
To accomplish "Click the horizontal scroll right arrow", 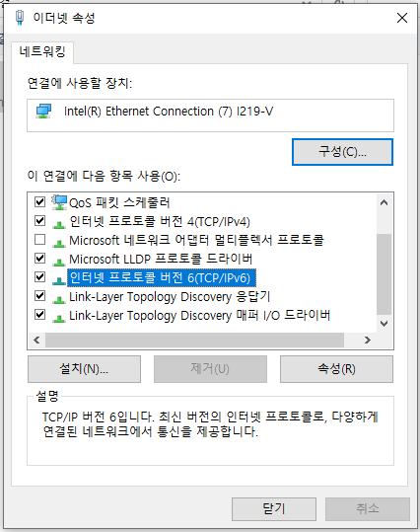I will click(x=368, y=340).
